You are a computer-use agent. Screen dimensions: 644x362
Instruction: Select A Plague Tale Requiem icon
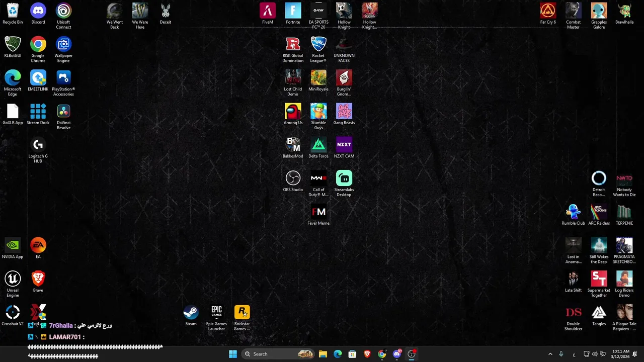624,318
